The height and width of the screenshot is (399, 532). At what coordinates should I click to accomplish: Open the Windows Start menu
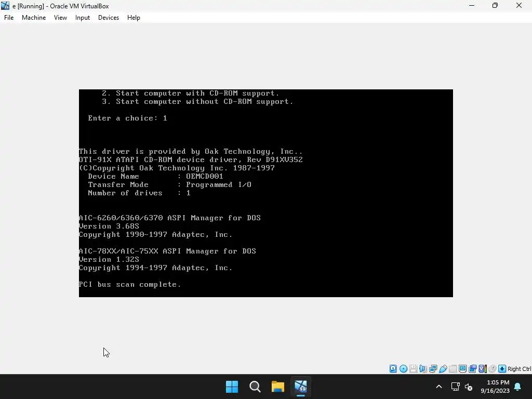pyautogui.click(x=232, y=387)
